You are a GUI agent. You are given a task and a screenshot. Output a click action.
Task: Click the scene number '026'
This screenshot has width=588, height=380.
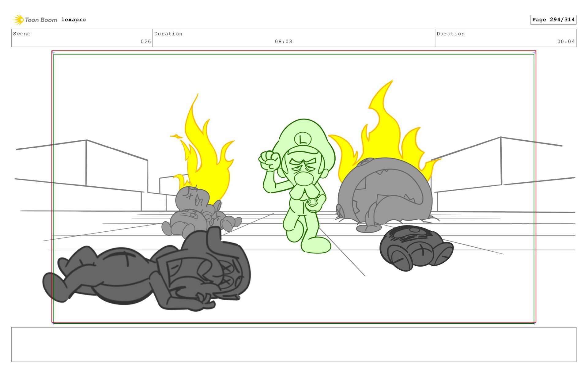[x=146, y=41]
